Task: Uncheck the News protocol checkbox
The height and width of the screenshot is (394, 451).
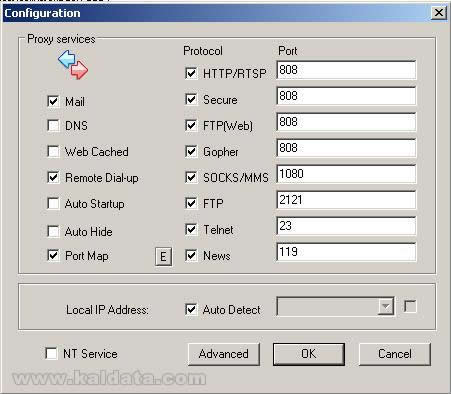Action: 191,256
